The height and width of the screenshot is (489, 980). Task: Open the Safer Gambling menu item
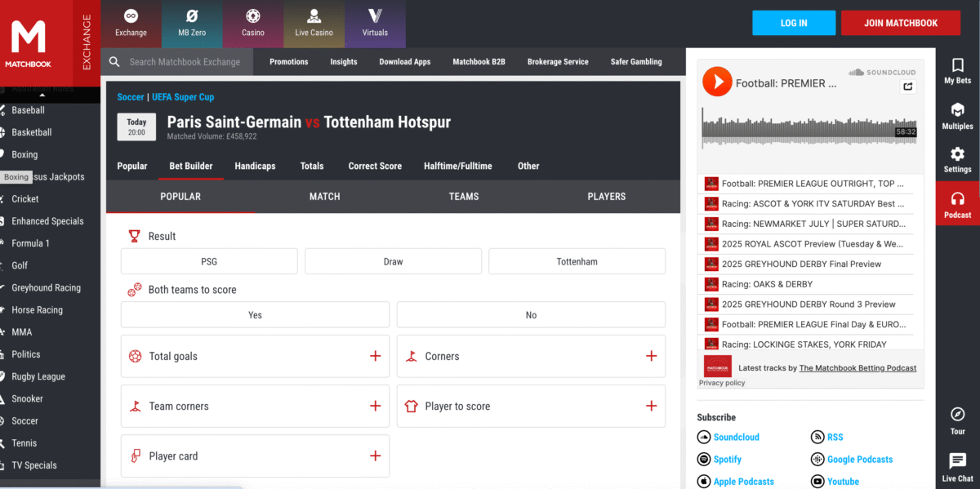636,62
